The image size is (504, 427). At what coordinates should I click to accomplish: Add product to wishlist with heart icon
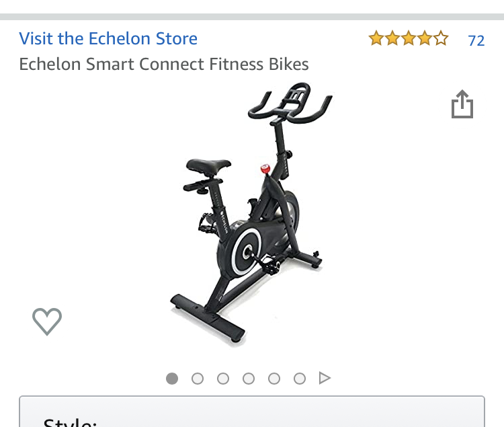[47, 321]
